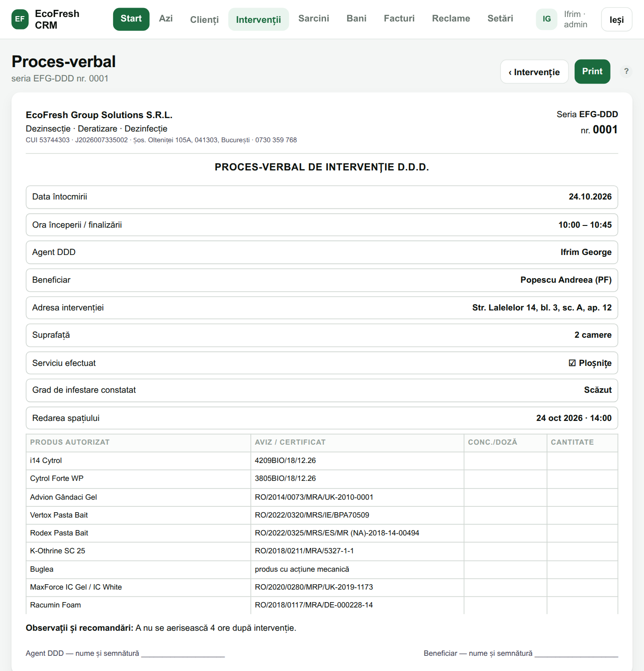
Task: Click the IG user avatar icon
Action: coord(547,19)
